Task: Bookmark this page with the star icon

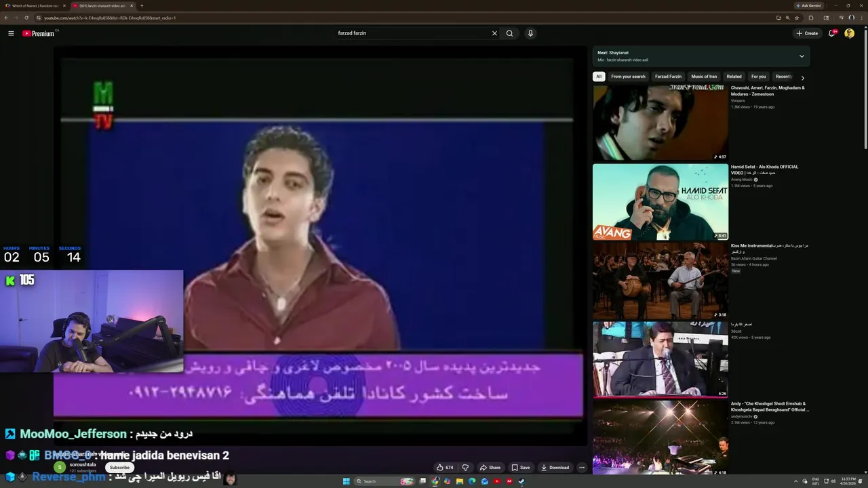Action: [797, 18]
